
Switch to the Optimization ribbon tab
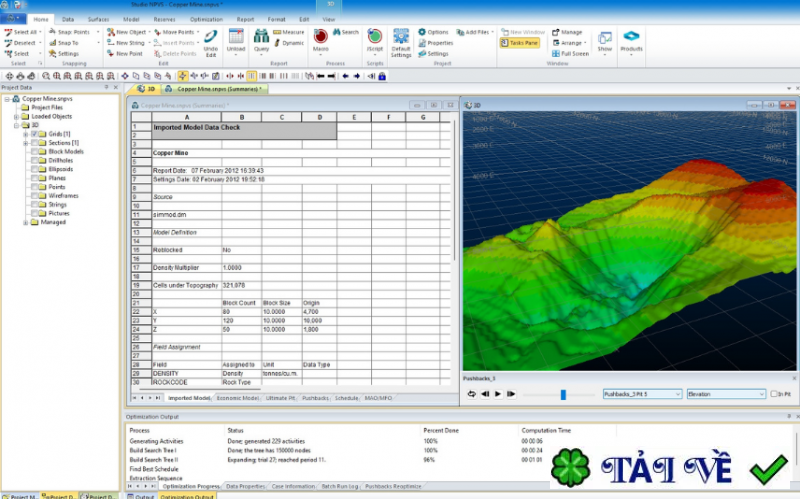click(206, 19)
